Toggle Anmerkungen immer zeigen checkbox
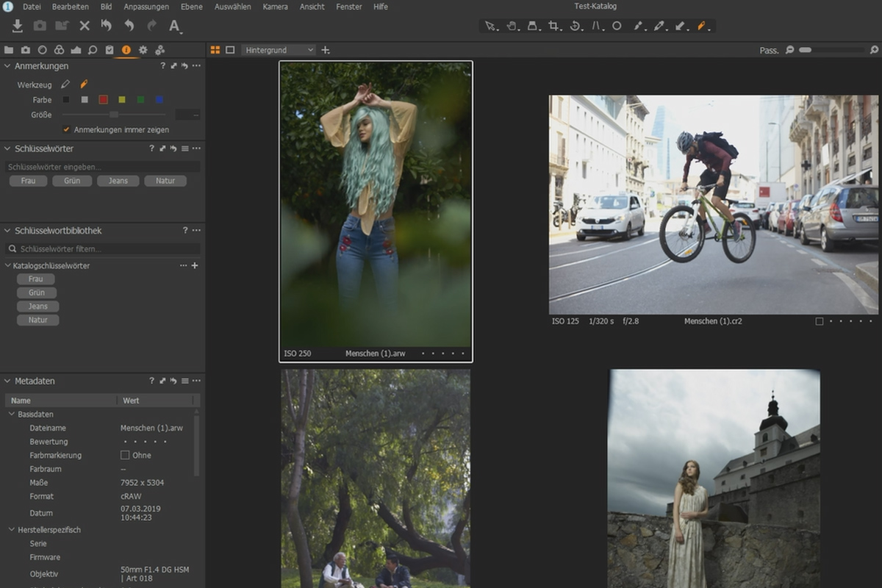 [67, 130]
